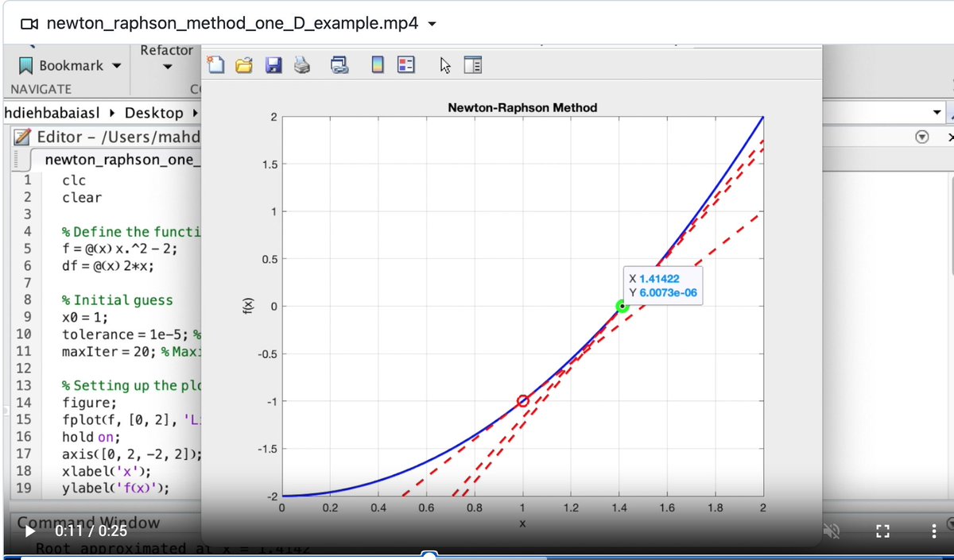Unmute the video with the speaker icon
This screenshot has height=560, width=954.
click(831, 530)
